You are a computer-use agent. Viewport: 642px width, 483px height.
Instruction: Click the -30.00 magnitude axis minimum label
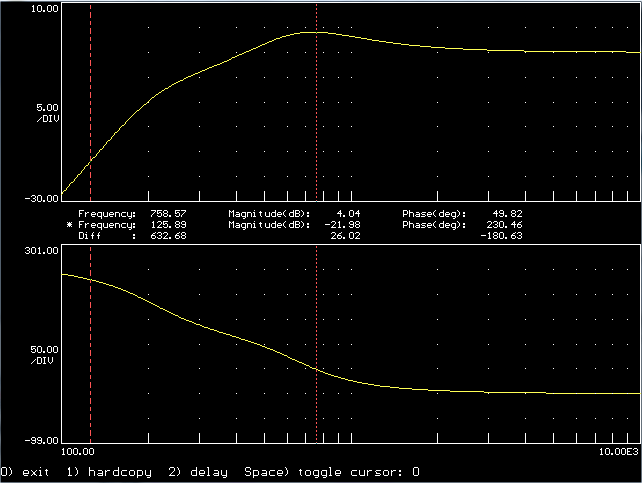coord(42,199)
